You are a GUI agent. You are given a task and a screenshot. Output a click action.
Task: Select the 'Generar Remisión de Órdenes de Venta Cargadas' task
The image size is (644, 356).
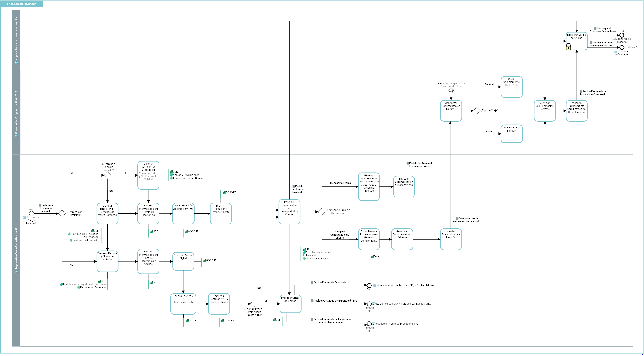(107, 213)
